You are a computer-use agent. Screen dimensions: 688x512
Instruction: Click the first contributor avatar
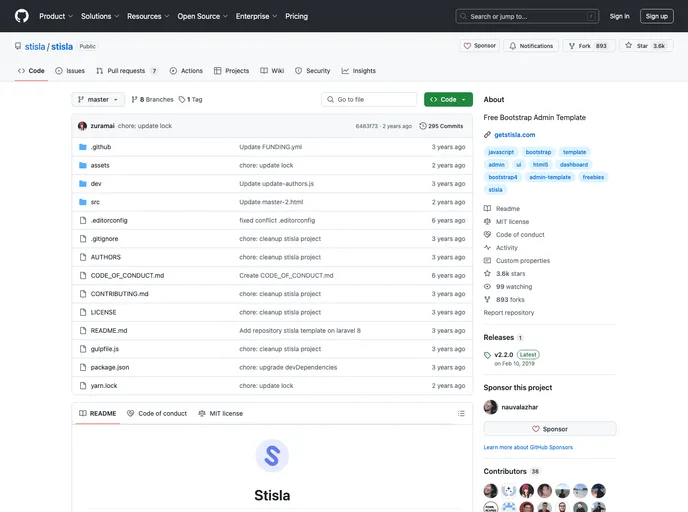pos(491,491)
